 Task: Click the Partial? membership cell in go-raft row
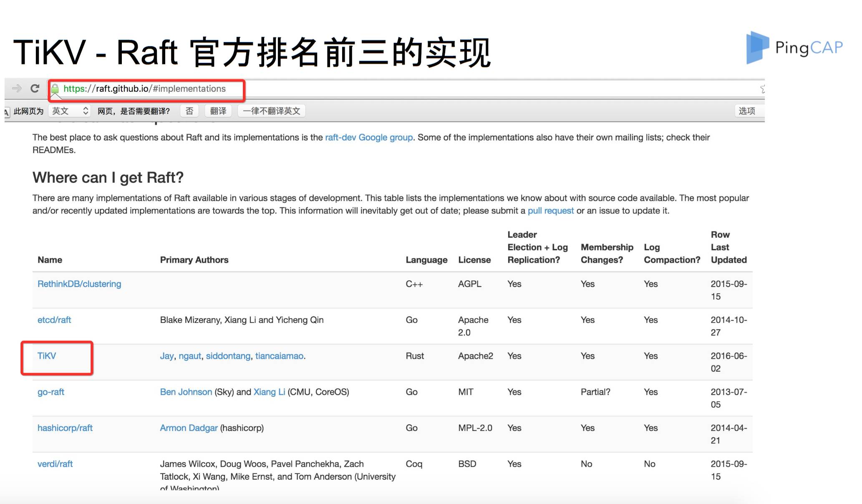tap(595, 392)
